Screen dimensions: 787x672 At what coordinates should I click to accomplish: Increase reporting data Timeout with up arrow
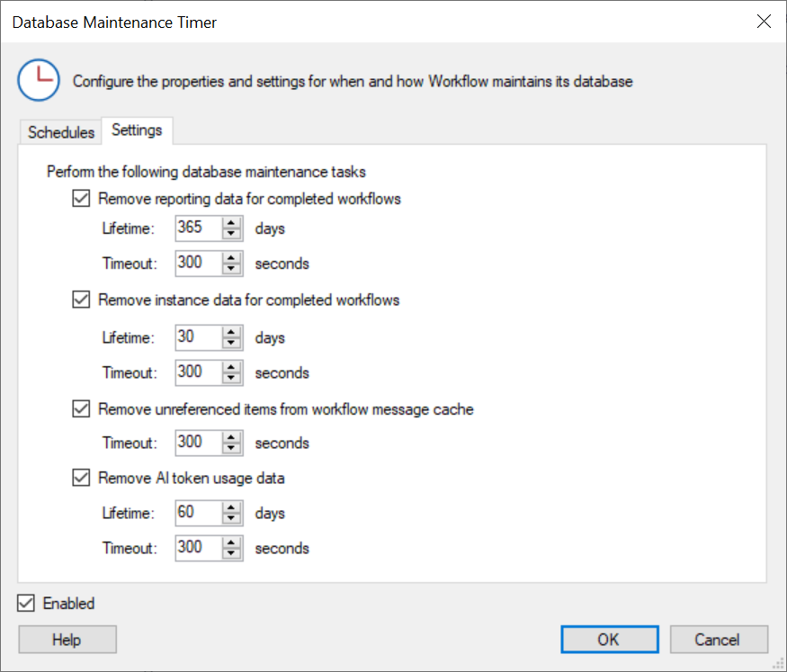[232, 257]
